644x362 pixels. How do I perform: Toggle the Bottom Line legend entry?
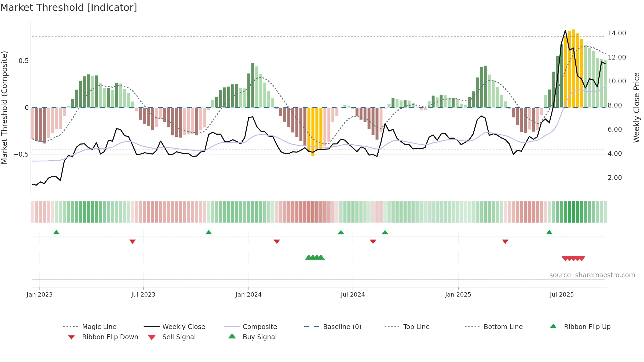pyautogui.click(x=494, y=327)
